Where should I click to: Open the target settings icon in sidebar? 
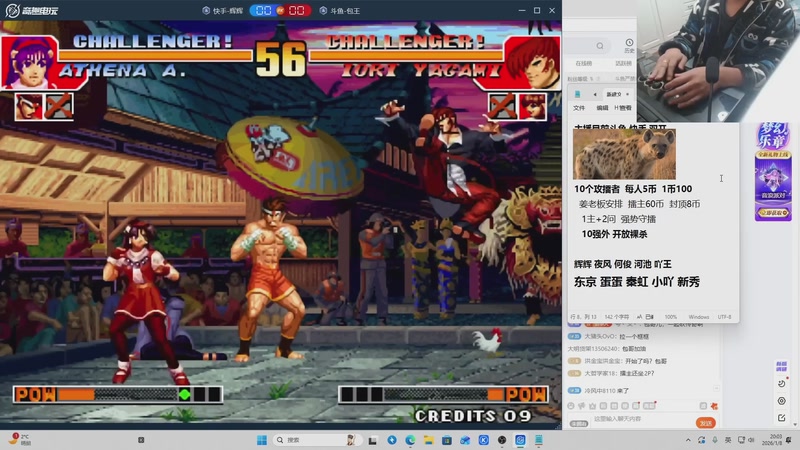(782, 401)
